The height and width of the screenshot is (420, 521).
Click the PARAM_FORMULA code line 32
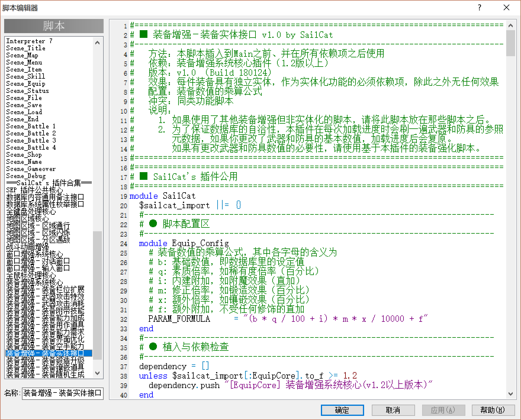288,319
